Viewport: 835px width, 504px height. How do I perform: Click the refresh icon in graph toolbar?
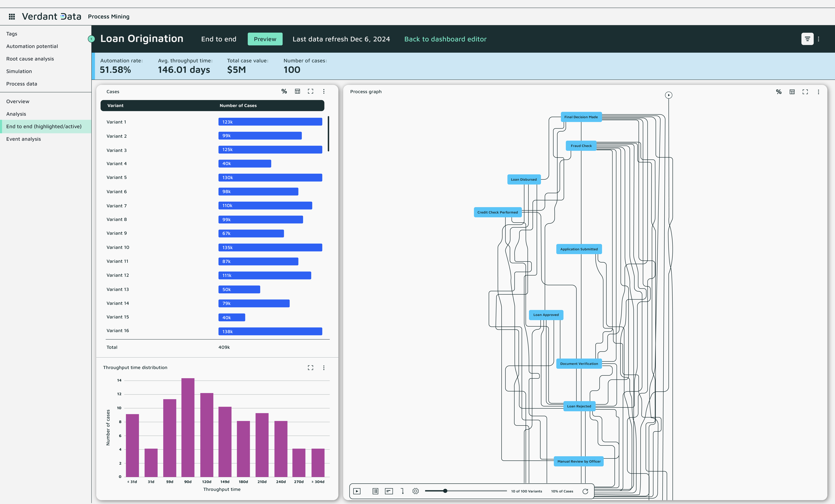pyautogui.click(x=585, y=491)
